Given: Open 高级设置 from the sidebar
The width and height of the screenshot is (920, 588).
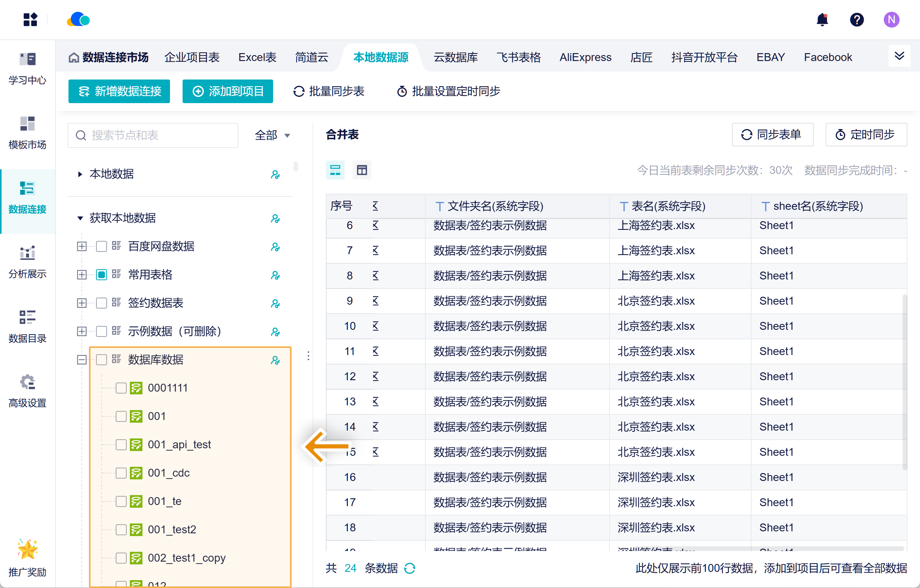Looking at the screenshot, I should (x=27, y=392).
